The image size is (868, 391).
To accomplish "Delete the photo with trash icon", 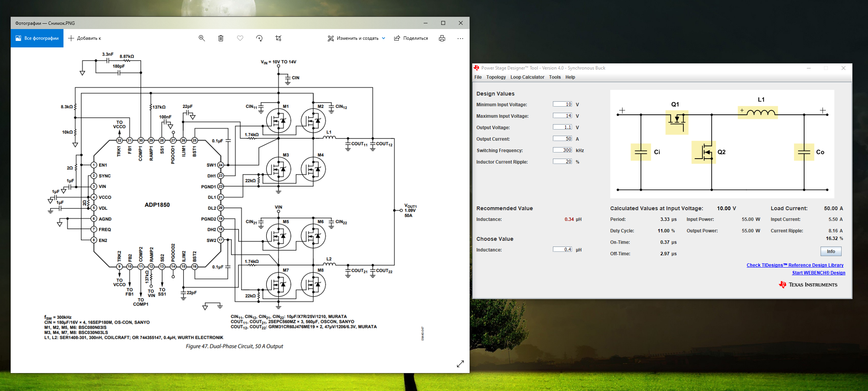I will [221, 38].
